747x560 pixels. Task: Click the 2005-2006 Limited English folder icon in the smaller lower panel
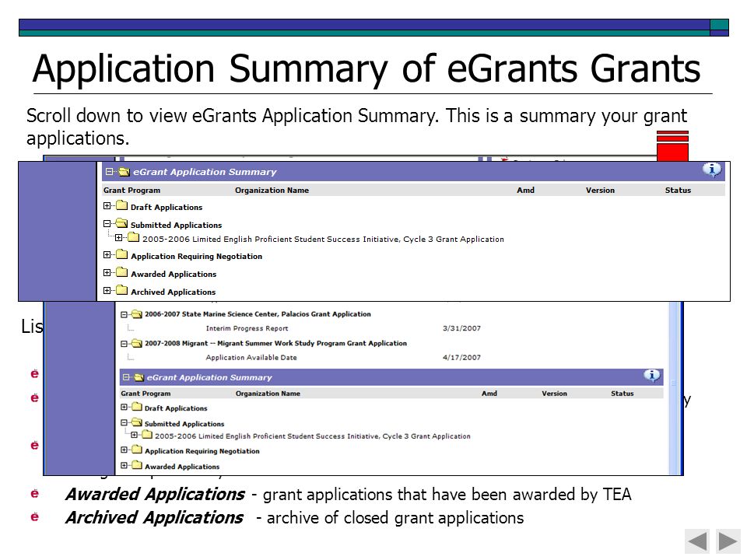[147, 435]
